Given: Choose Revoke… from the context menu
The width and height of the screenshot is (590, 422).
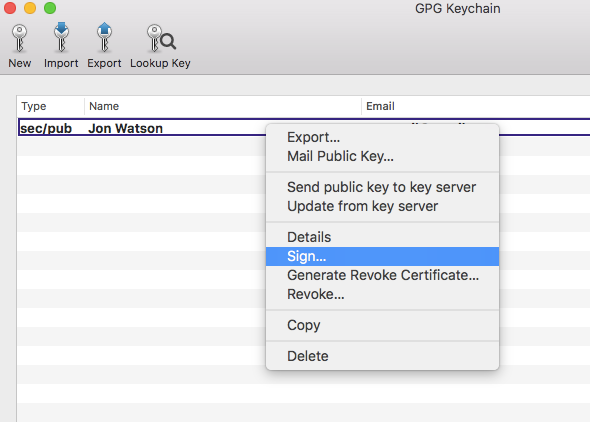Looking at the screenshot, I should 382,294.
